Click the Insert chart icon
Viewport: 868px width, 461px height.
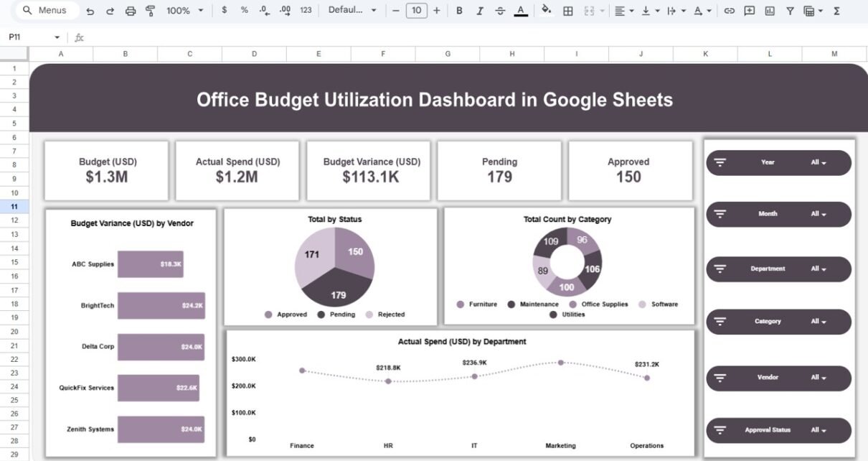[x=770, y=11]
